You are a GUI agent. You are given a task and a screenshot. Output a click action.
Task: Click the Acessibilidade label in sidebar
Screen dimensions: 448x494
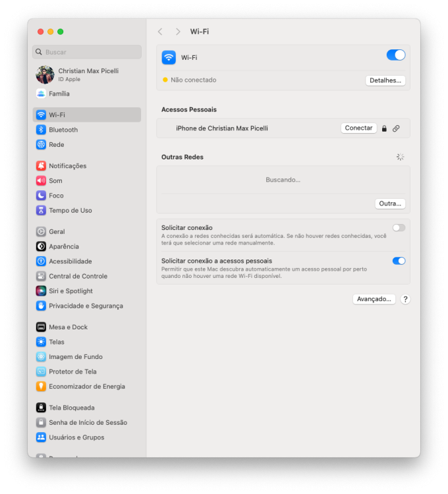(70, 261)
